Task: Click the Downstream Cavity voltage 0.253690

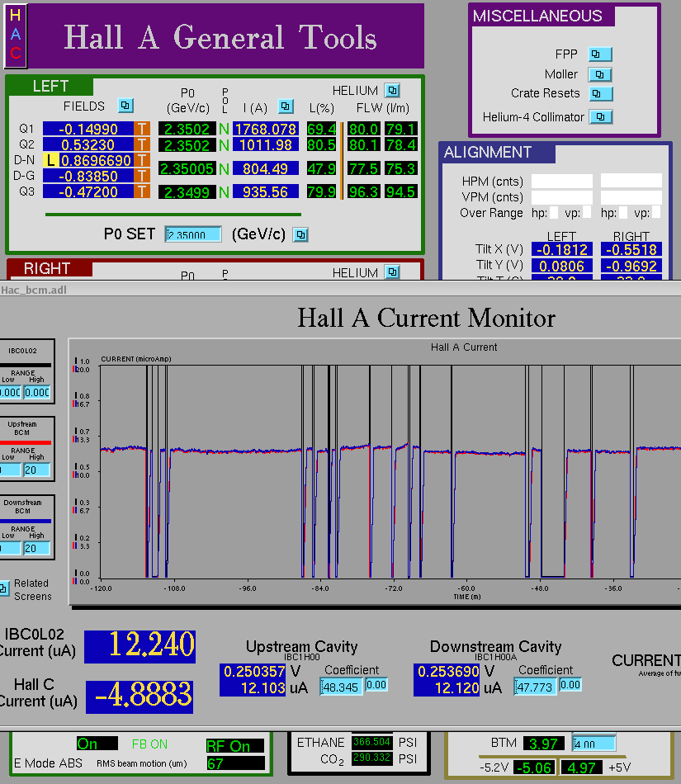Action: tap(447, 672)
